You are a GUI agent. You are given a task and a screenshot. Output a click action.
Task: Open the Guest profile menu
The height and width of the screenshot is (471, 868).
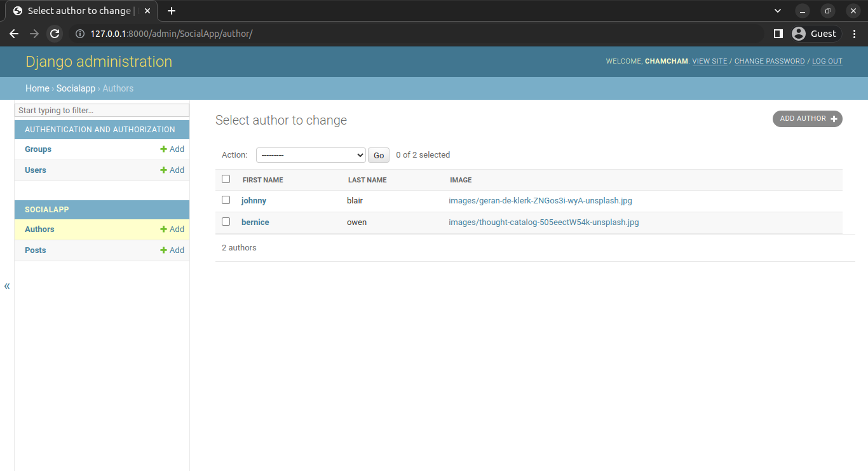pyautogui.click(x=815, y=34)
